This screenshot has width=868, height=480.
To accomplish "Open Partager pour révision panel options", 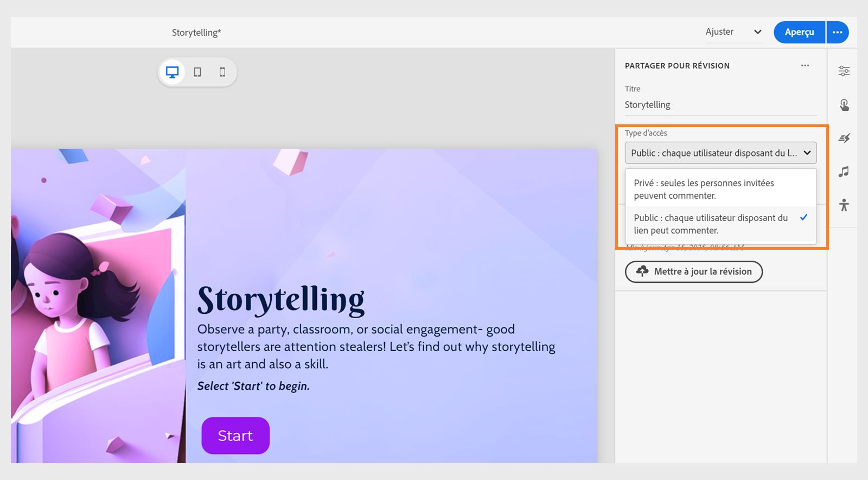I will click(805, 66).
